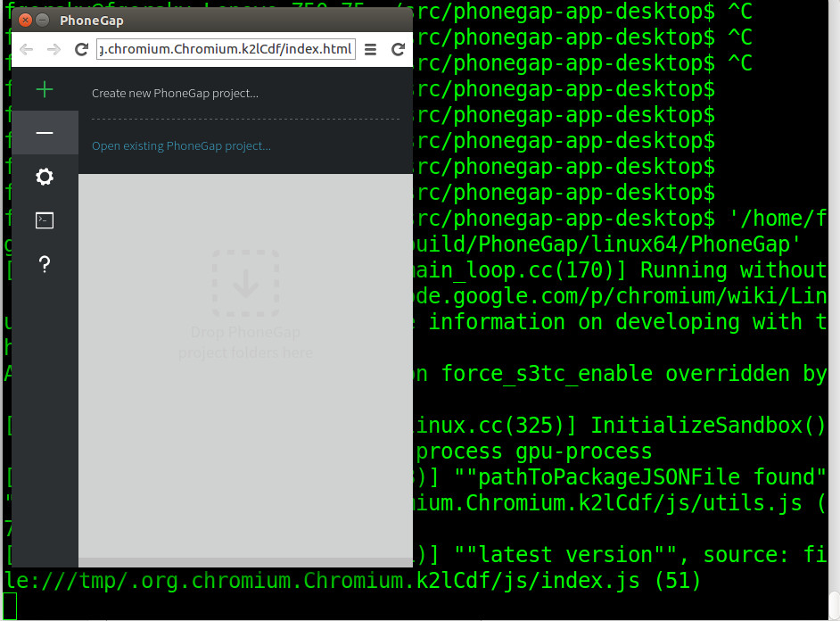Open help via the question mark icon
The height and width of the screenshot is (621, 840).
[x=44, y=263]
